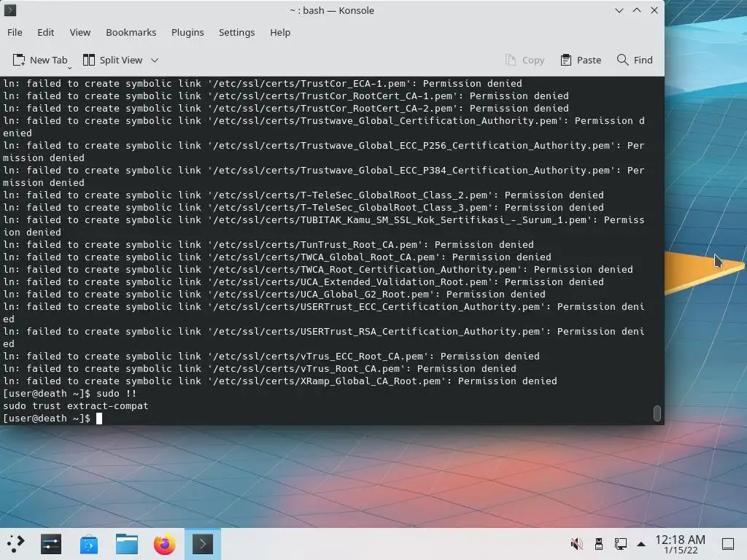Open the Plugins menu
This screenshot has width=747, height=560.
pos(187,32)
